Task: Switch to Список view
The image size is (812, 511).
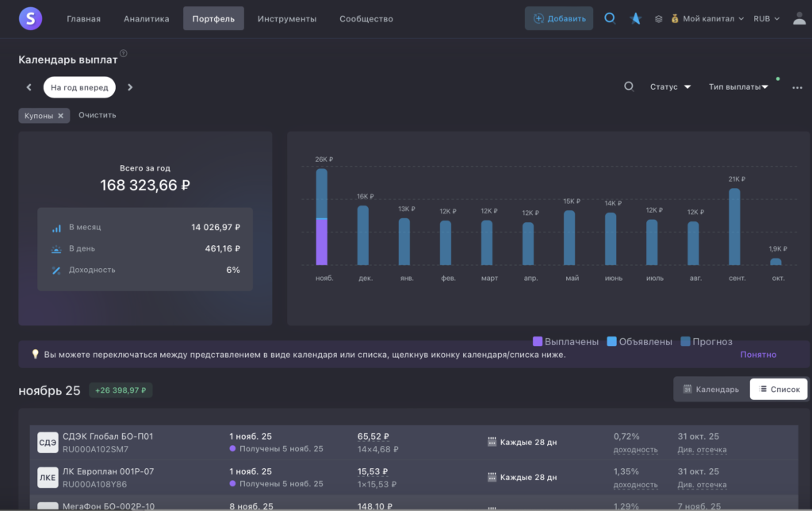Action: (x=779, y=390)
